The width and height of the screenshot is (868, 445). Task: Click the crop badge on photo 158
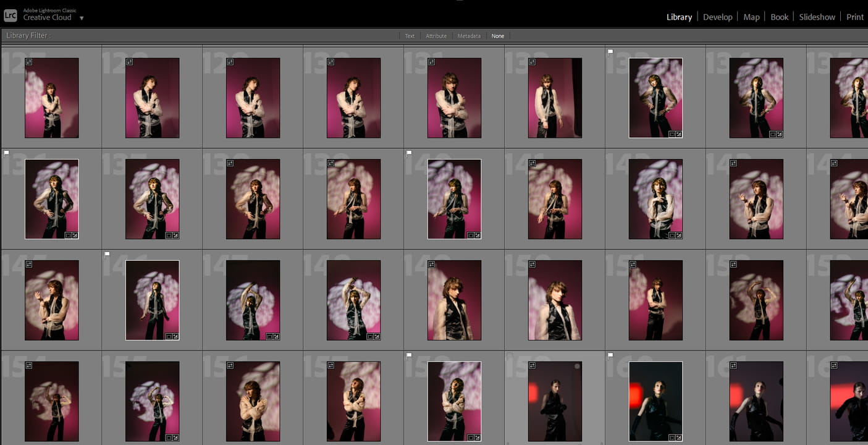click(470, 438)
